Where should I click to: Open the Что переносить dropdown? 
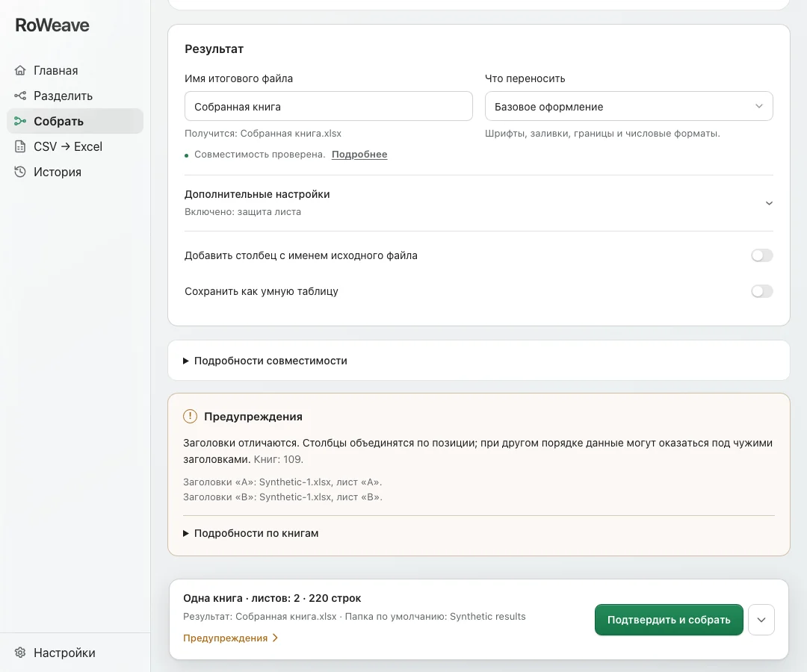tap(629, 107)
